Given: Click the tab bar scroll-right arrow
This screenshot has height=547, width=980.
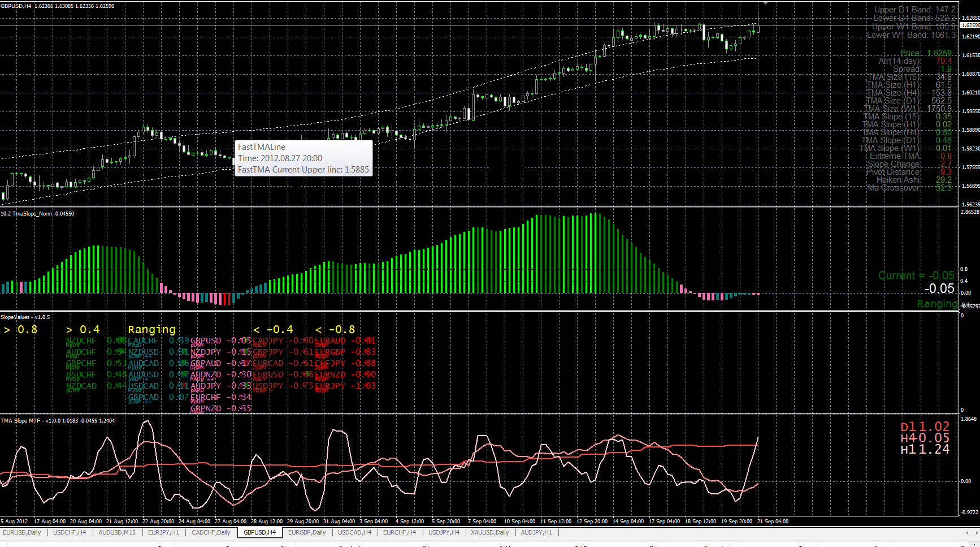Looking at the screenshot, I should coord(975,532).
